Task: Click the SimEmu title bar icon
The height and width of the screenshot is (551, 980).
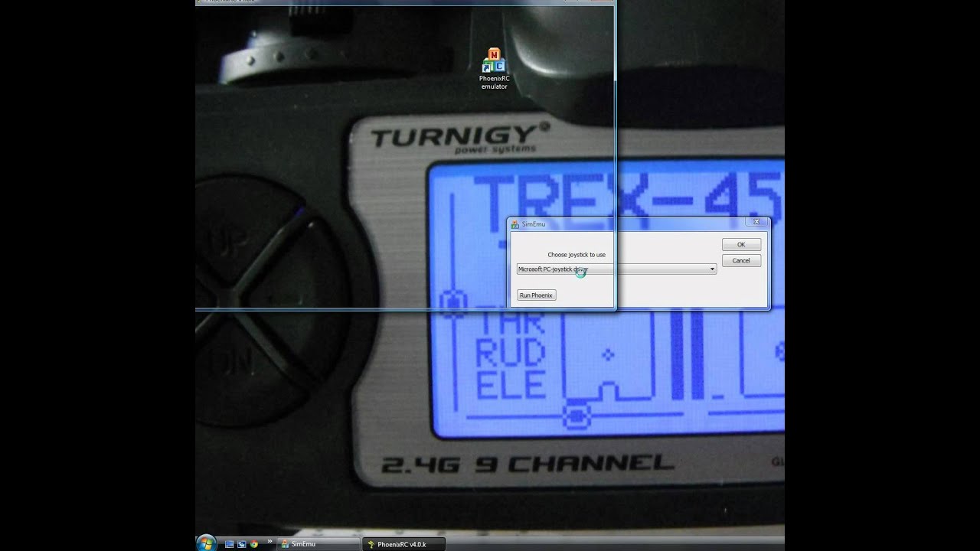Action: coord(515,224)
